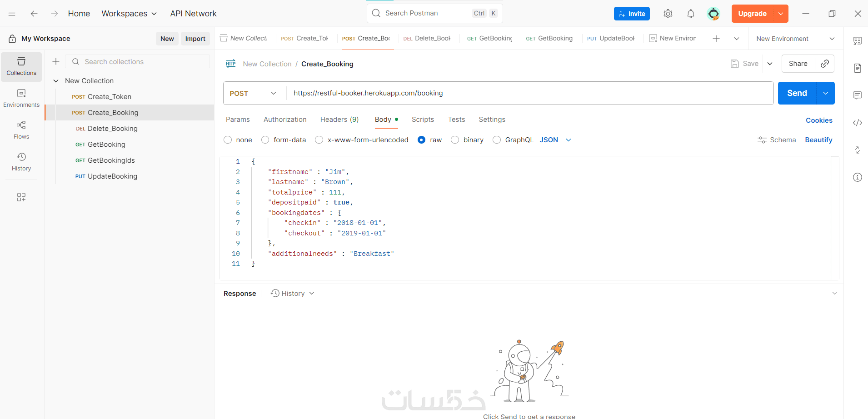The image size is (868, 419).
Task: Open the Workspaces dropdown
Action: coord(129,14)
